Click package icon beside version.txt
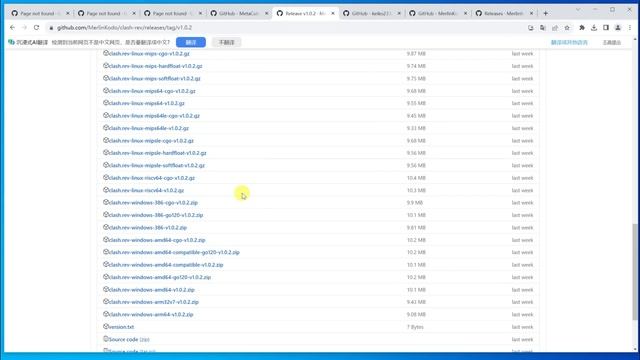 (x=106, y=327)
